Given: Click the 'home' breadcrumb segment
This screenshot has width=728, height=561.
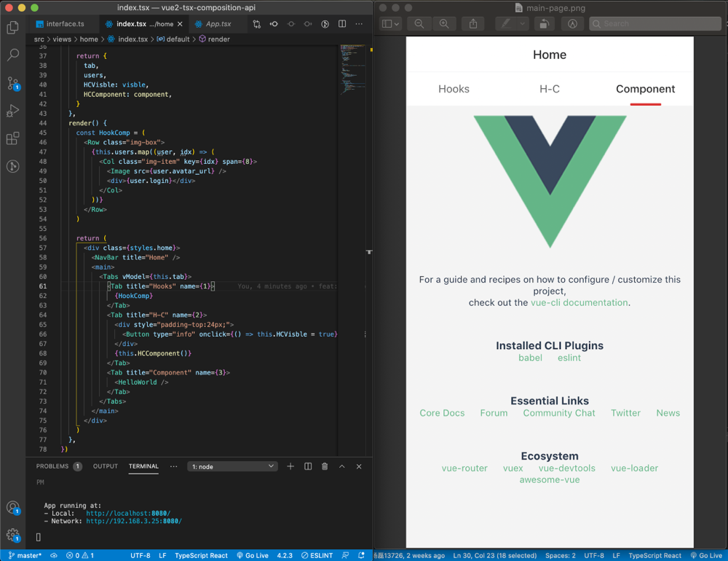Looking at the screenshot, I should (89, 39).
